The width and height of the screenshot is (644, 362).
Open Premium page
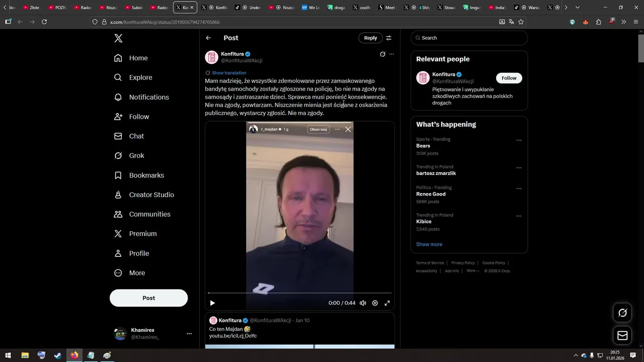click(x=135, y=234)
